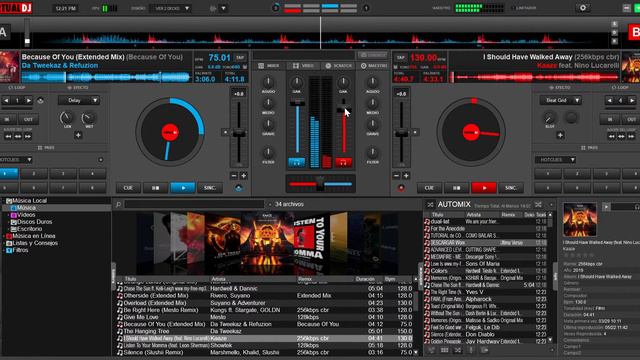Click the TAP tempo button on deck A
640x360 pixels.
[x=240, y=58]
